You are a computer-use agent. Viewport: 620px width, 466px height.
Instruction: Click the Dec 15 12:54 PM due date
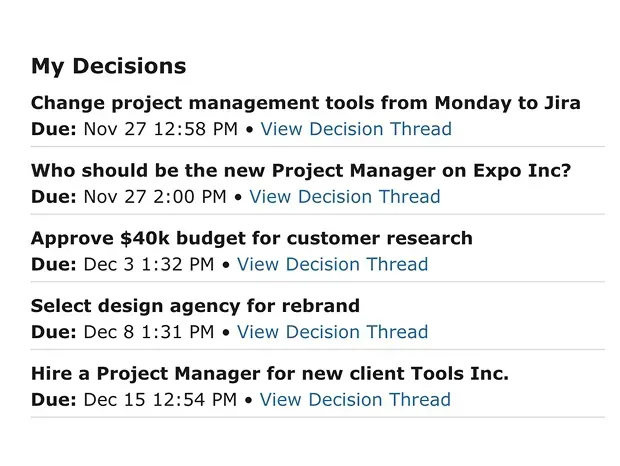click(160, 400)
